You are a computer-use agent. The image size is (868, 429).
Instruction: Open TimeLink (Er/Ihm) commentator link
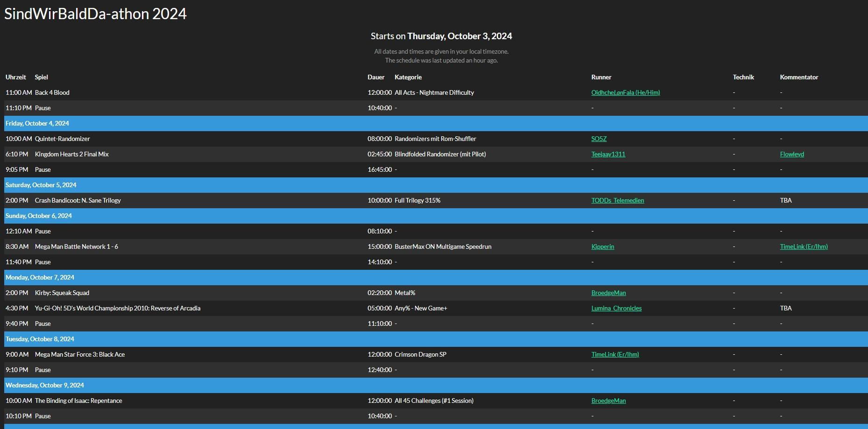pyautogui.click(x=804, y=246)
